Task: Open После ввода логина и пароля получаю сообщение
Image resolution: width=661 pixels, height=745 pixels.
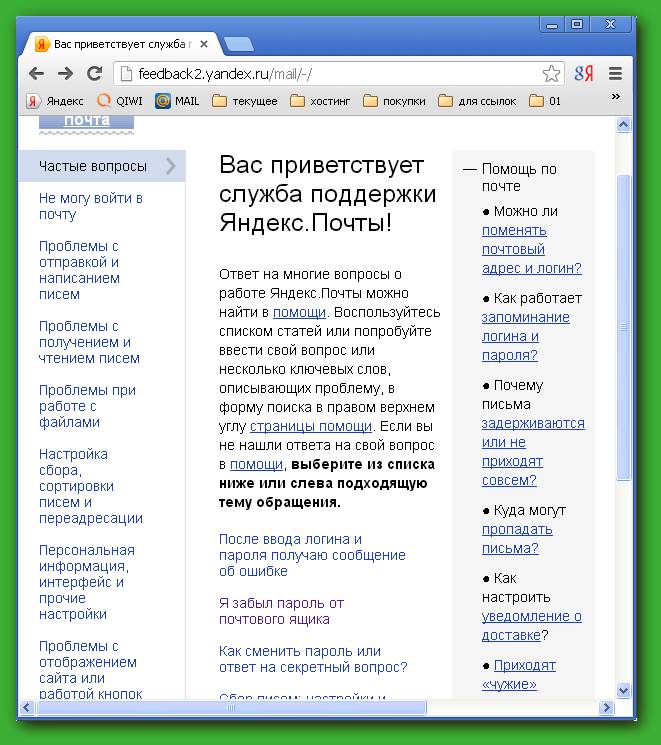Action: point(312,555)
